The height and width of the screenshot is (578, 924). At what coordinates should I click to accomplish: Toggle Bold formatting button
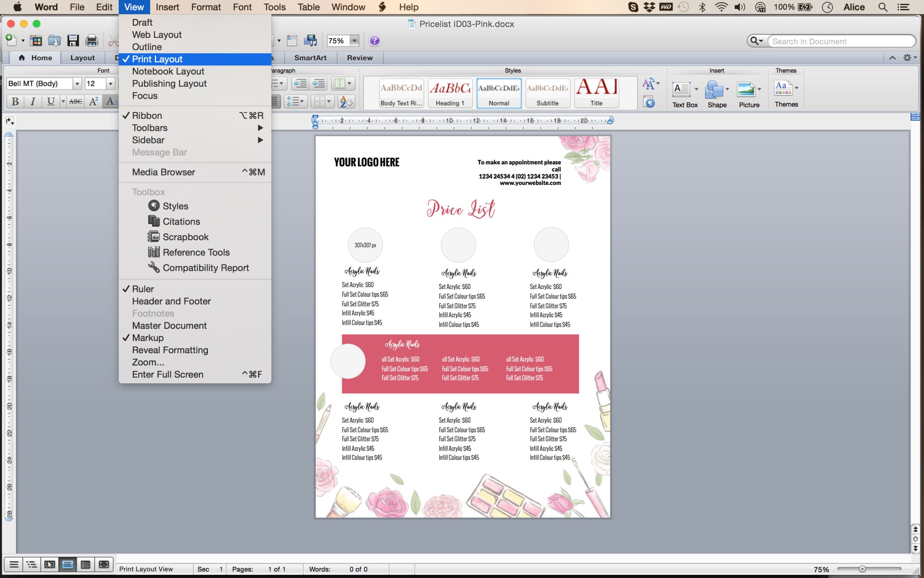(x=15, y=101)
